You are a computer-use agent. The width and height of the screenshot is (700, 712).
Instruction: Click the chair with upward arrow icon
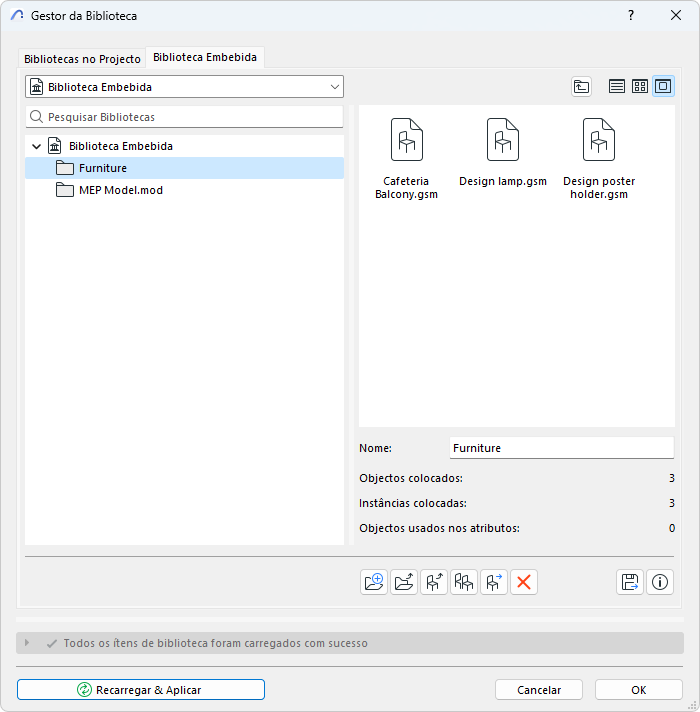click(x=434, y=582)
